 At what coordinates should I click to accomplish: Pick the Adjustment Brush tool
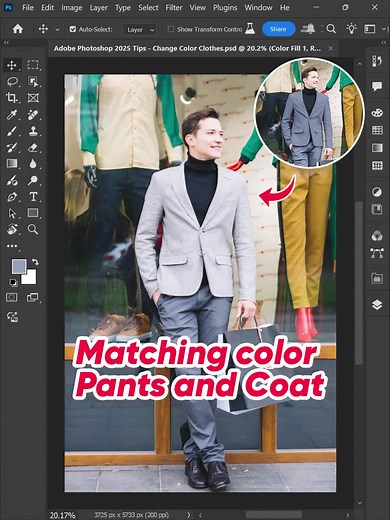[12, 180]
